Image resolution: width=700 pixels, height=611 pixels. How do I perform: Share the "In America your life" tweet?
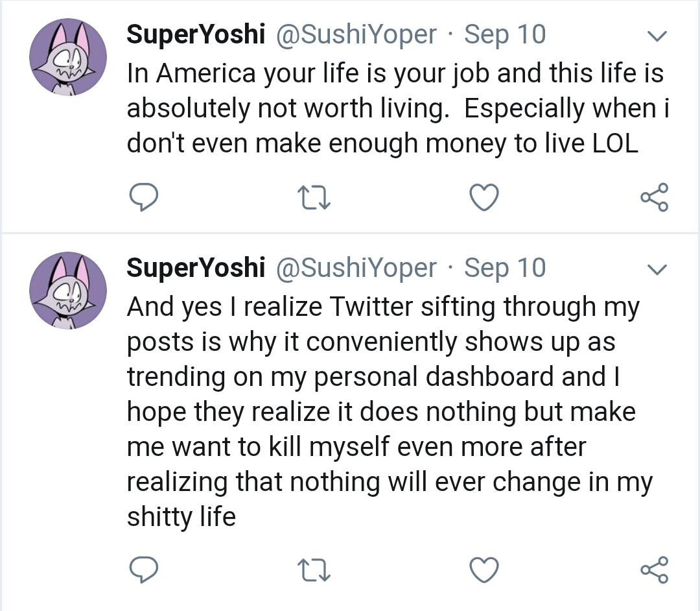(x=654, y=197)
